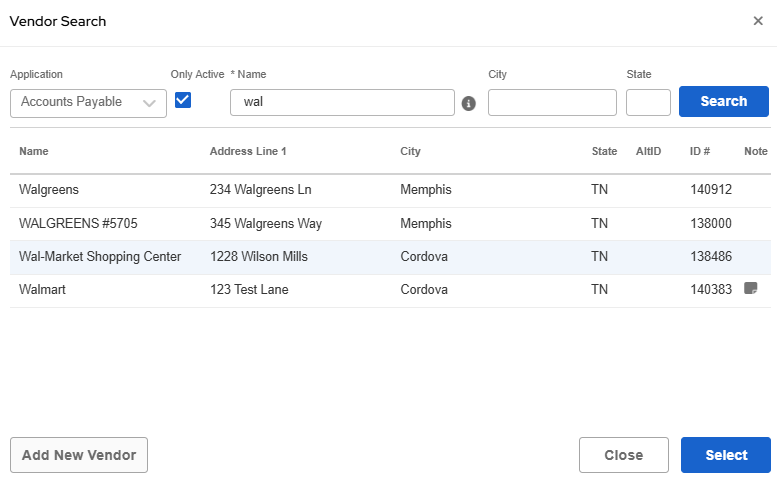Click the ID # column header
The image size is (777, 489).
[x=700, y=151]
